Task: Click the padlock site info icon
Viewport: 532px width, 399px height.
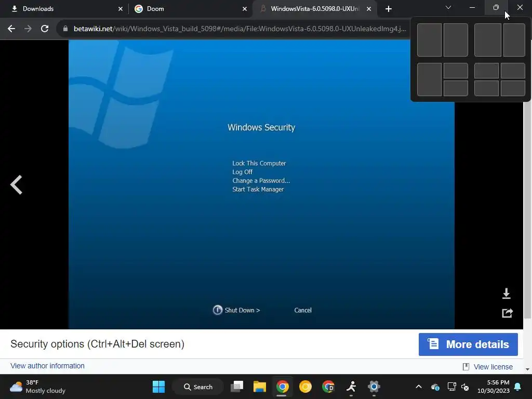Action: click(x=65, y=29)
